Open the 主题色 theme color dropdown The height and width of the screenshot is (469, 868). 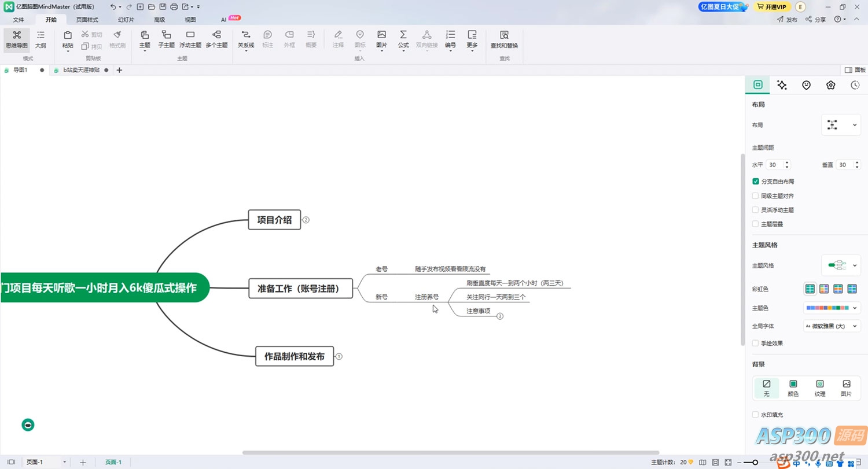832,308
